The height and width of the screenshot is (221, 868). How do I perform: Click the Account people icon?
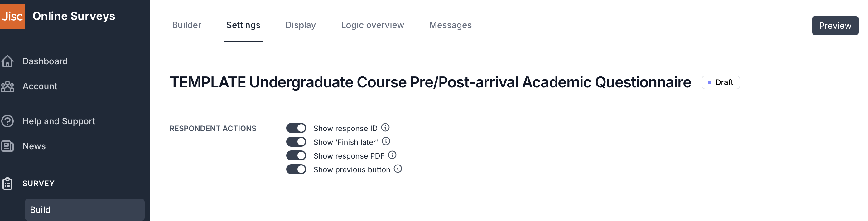7,86
